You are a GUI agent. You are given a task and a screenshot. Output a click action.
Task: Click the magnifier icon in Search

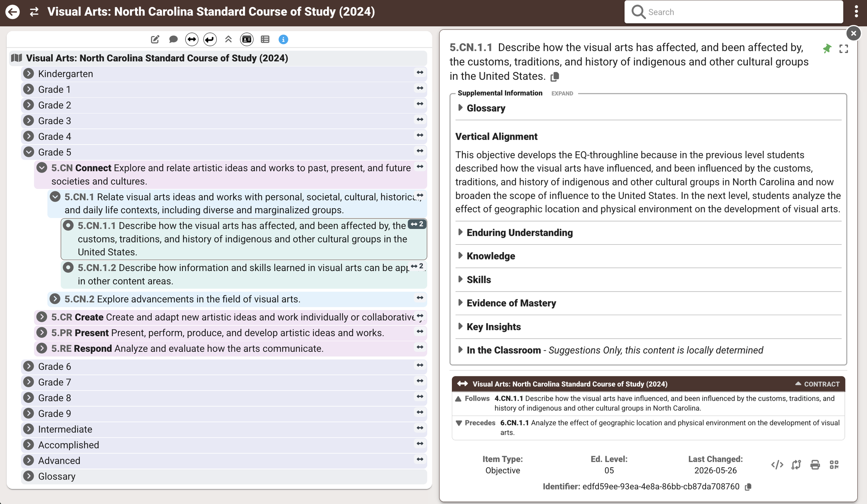pyautogui.click(x=638, y=12)
